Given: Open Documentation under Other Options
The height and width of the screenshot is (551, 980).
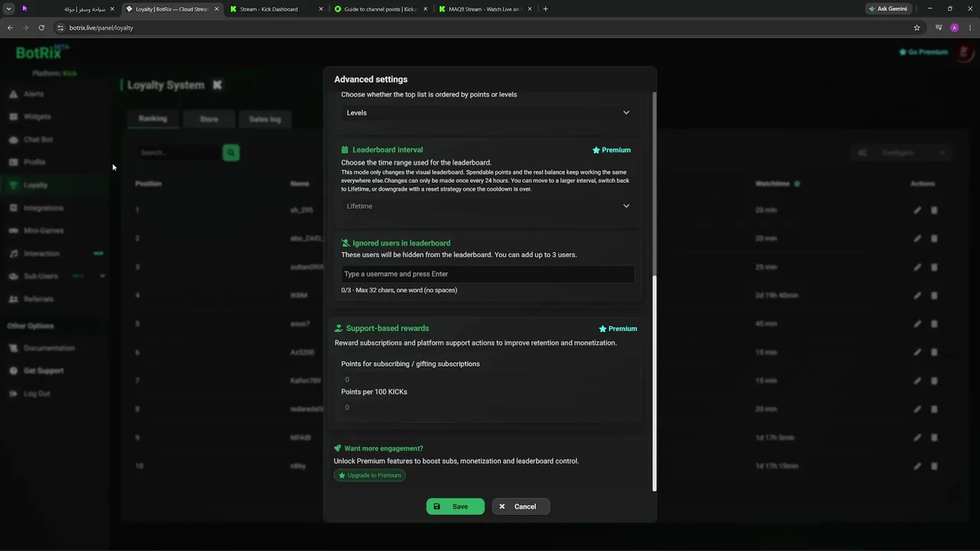Looking at the screenshot, I should click(49, 348).
